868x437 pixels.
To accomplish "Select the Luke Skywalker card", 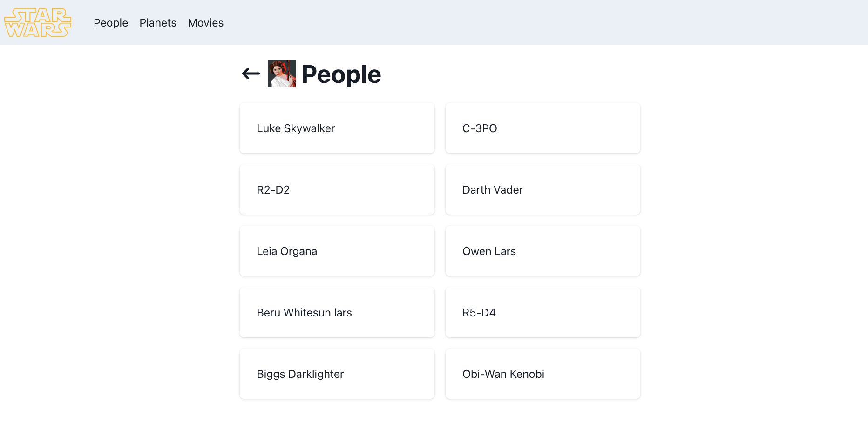I will 337,128.
